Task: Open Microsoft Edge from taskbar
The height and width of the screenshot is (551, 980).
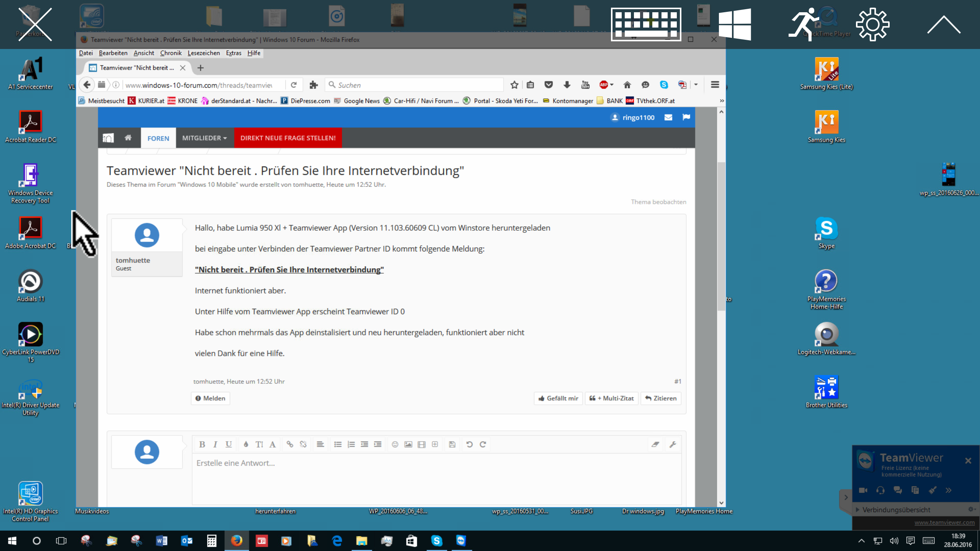Action: pyautogui.click(x=337, y=541)
